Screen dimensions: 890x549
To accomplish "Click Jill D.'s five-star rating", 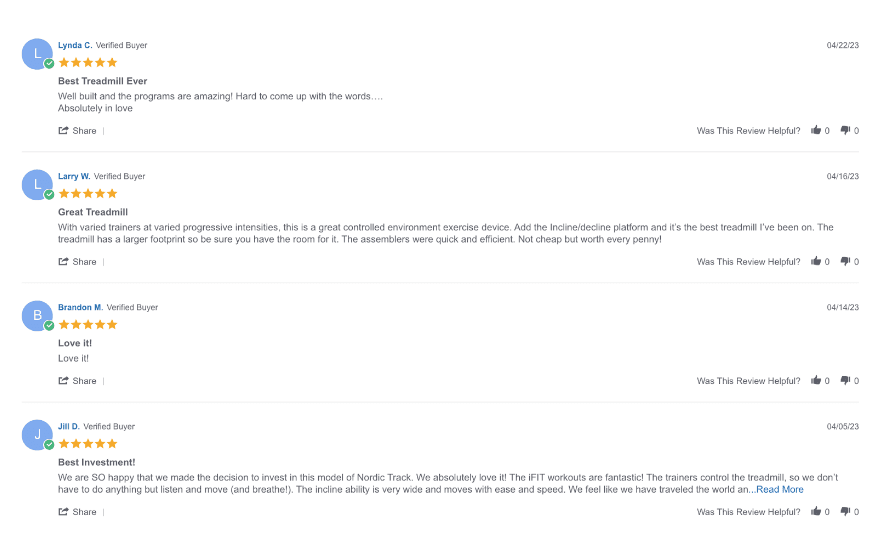I will coord(88,443).
